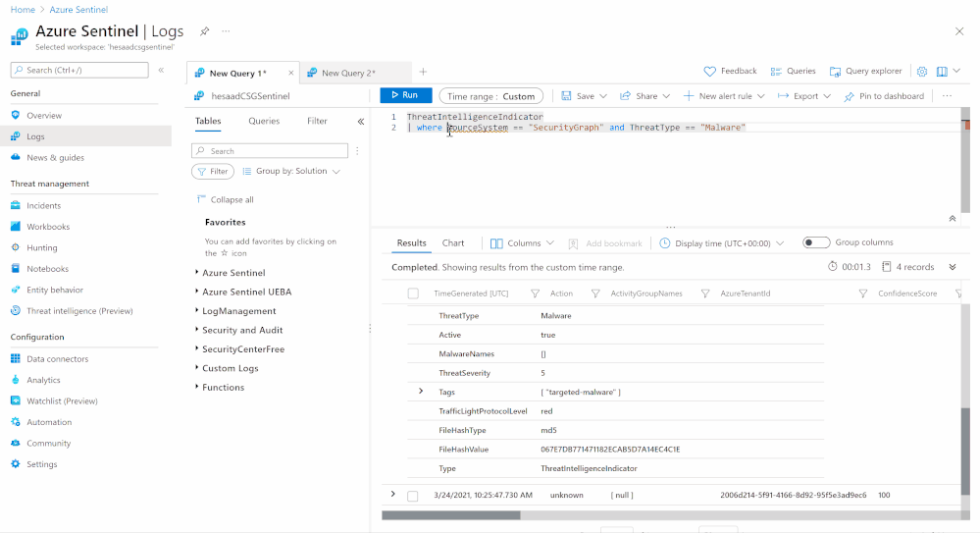Filter the AzureTenantId column
The width and height of the screenshot is (980, 533).
click(862, 293)
